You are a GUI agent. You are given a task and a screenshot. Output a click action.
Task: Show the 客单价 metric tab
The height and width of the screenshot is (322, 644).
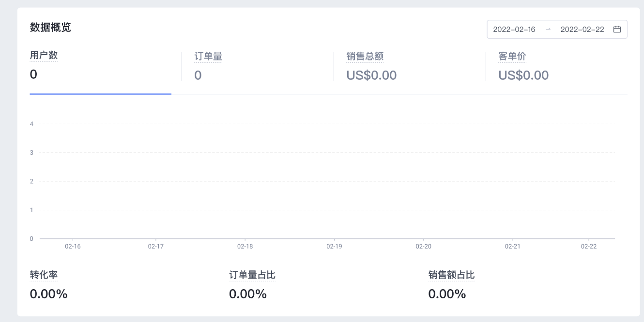(512, 57)
